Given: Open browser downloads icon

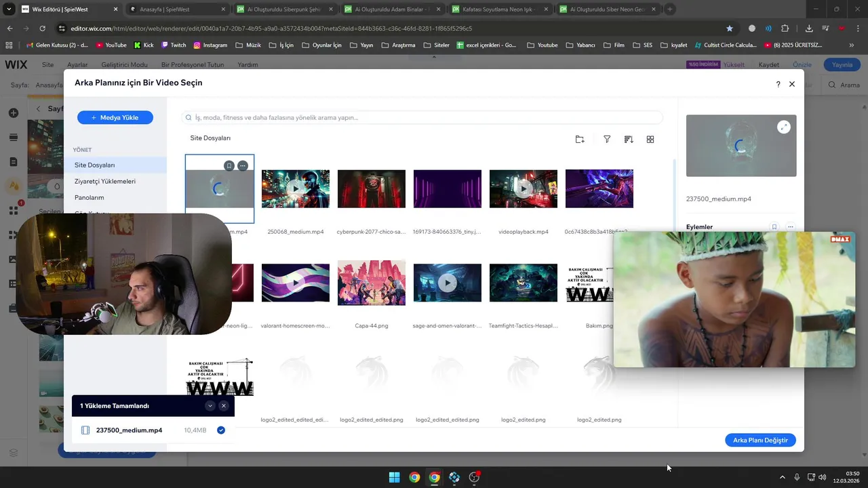Looking at the screenshot, I should coord(809,28).
